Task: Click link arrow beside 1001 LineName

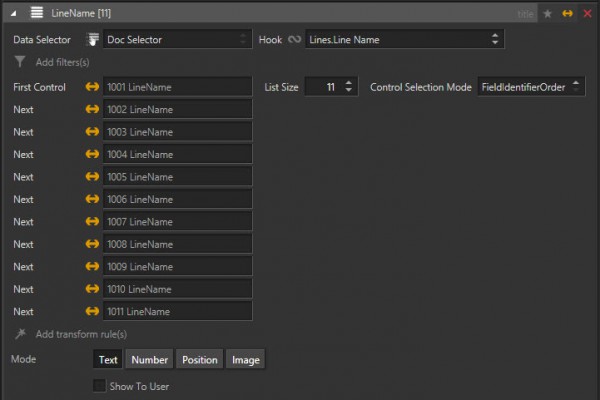Action: (x=93, y=87)
